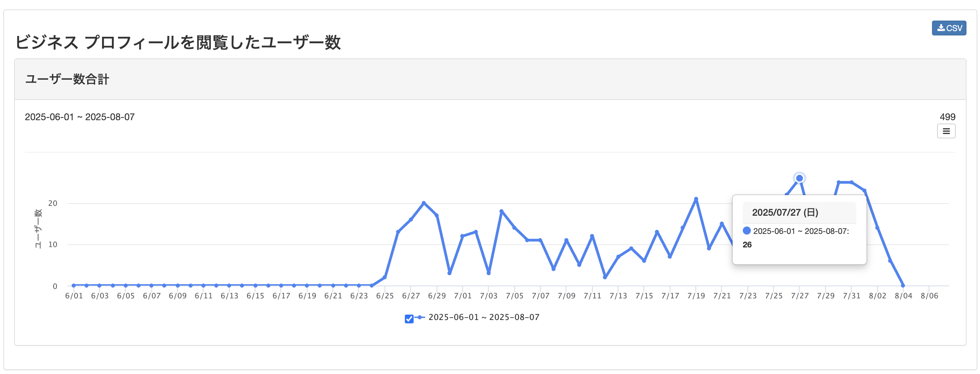Click the 7/31 data point near top
The image size is (980, 374).
[x=851, y=182]
